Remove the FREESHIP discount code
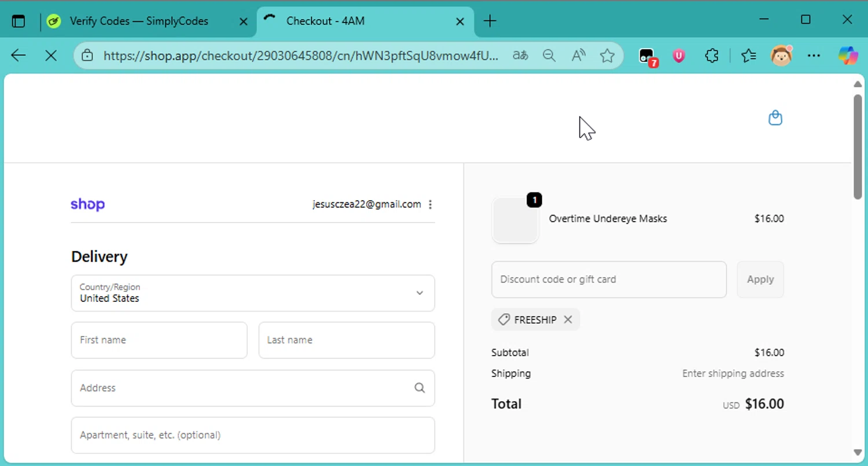The width and height of the screenshot is (868, 466). (x=568, y=320)
